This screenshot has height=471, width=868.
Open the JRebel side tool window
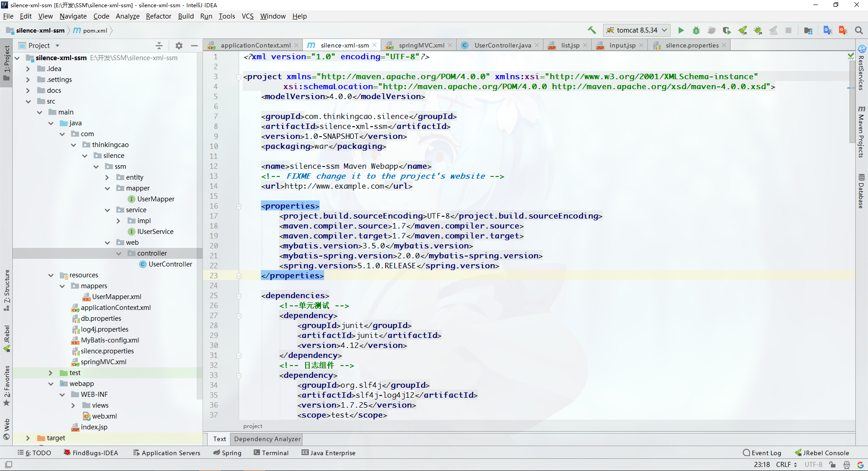coord(7,338)
